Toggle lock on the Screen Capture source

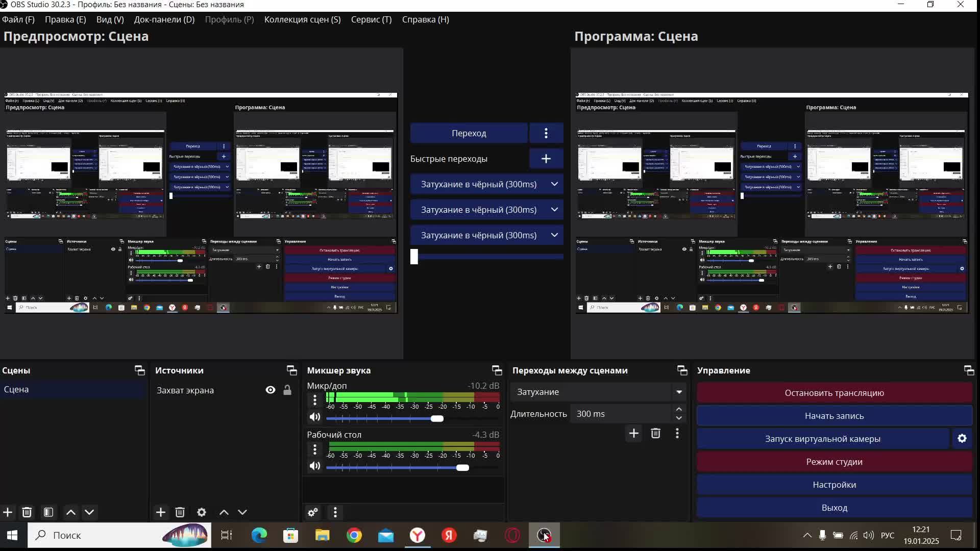(x=287, y=390)
